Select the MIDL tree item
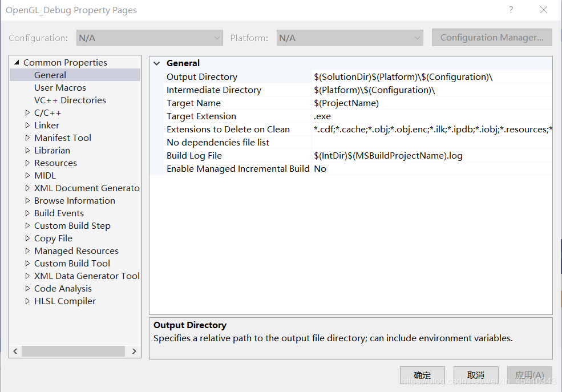 (x=45, y=175)
